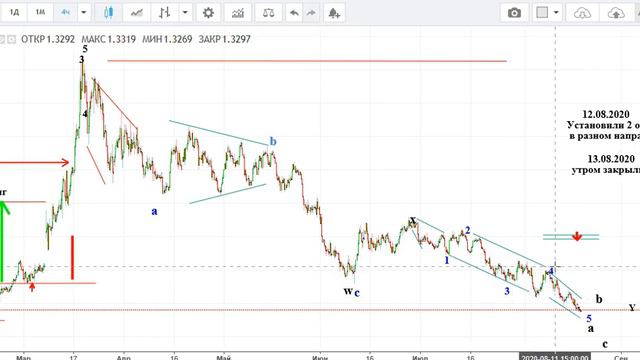Click the 2020-08-11 15:00:00 time axis label

[554, 357]
